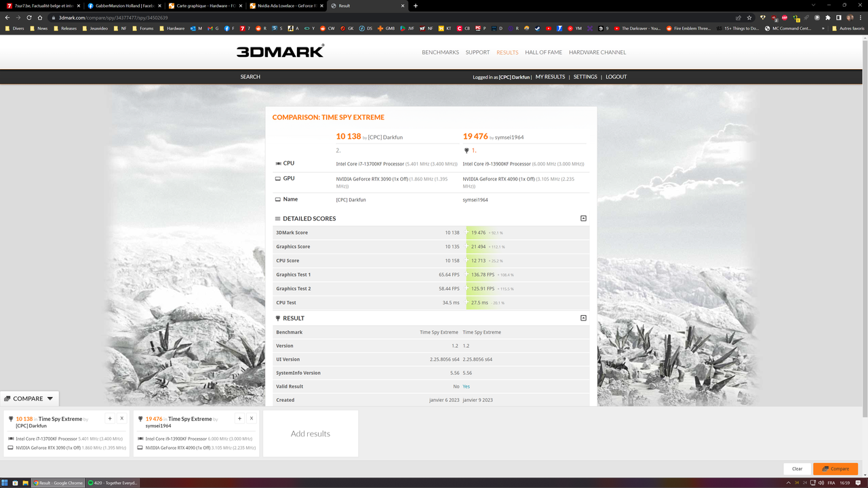
Task: Switch to the Nvidia Ada Lovelace tab
Action: pyautogui.click(x=285, y=5)
